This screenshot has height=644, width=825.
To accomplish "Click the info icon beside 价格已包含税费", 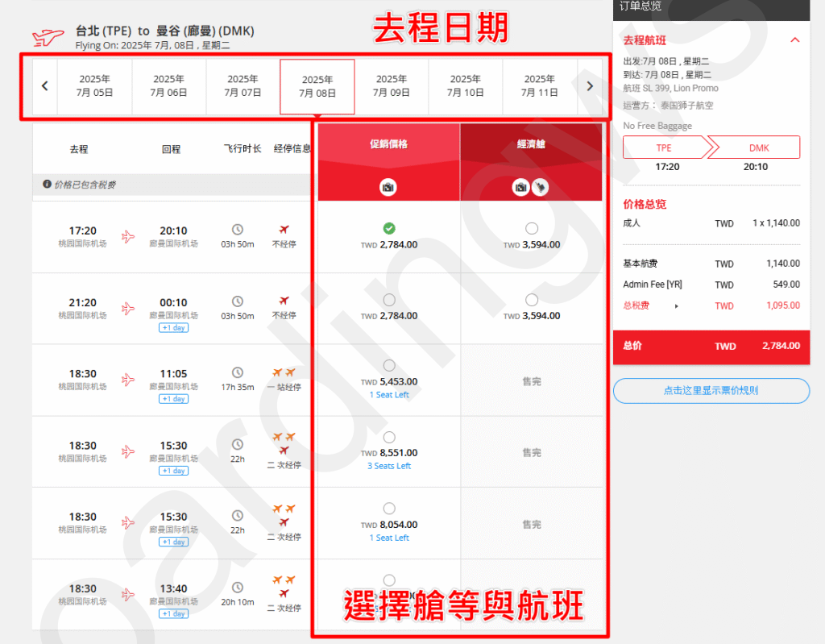I will tap(47, 184).
